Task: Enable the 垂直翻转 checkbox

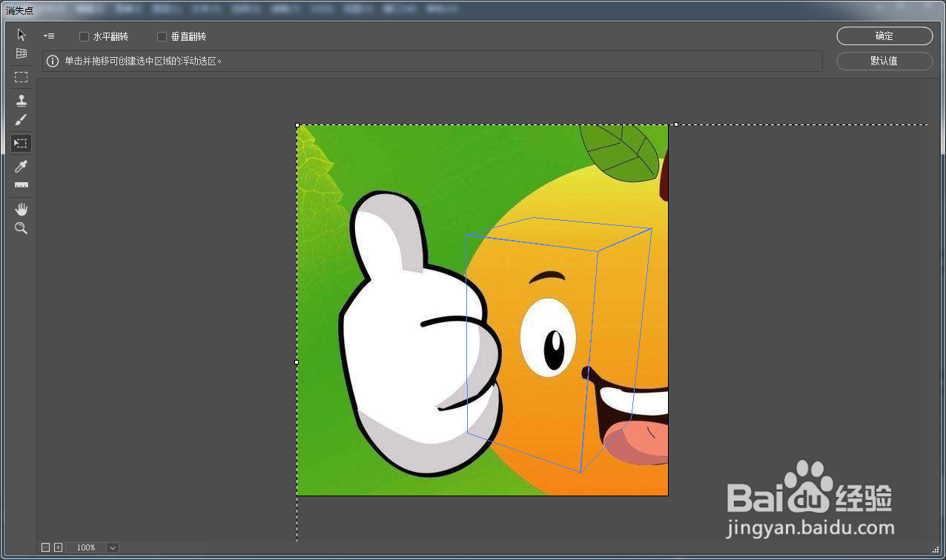Action: click(x=162, y=36)
